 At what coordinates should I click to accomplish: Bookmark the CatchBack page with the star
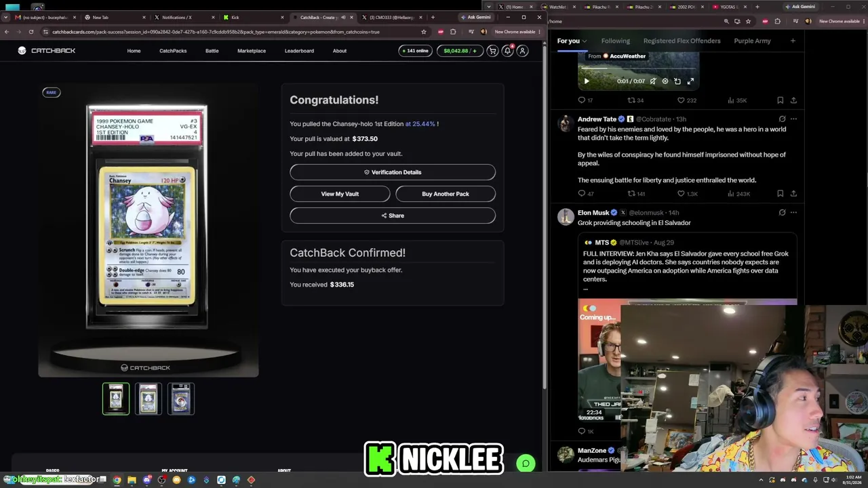[424, 32]
